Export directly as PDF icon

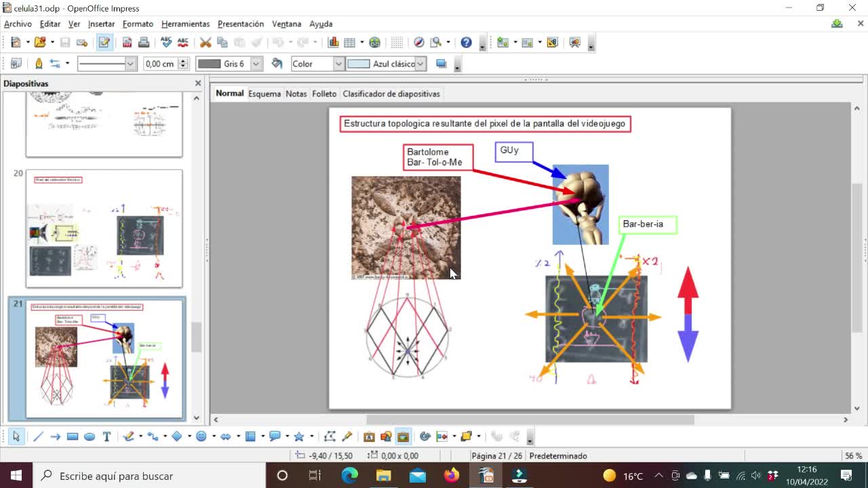[127, 42]
